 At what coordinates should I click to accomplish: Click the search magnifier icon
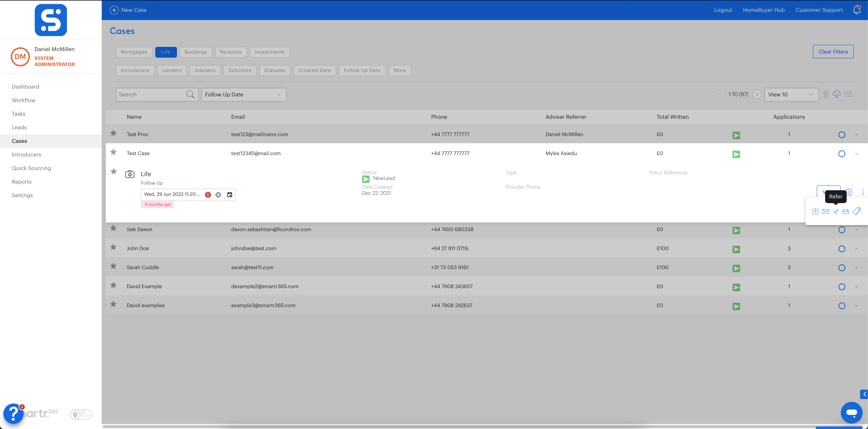[x=190, y=94]
